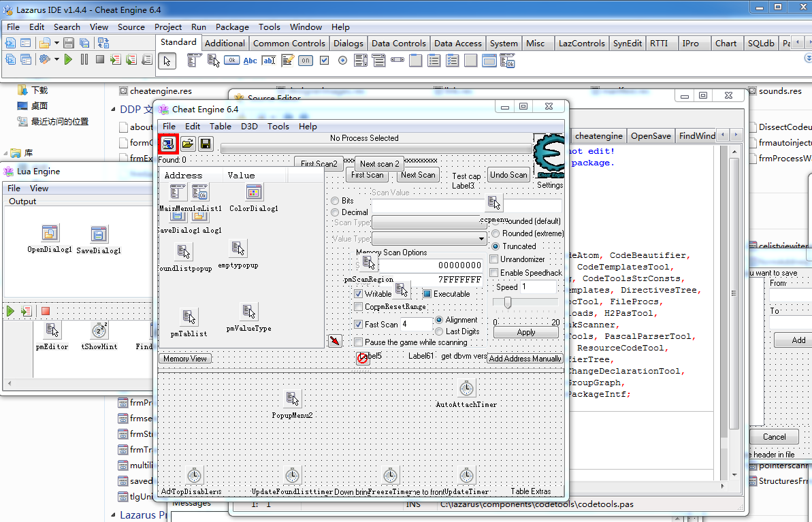This screenshot has height=522, width=812.
Task: Switch to the OpenSave tab in Source Editor
Action: 651,135
